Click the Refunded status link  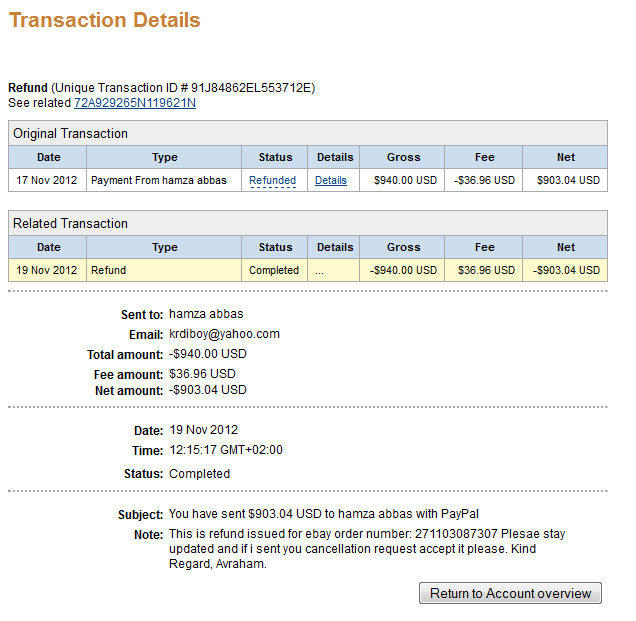pos(273,181)
